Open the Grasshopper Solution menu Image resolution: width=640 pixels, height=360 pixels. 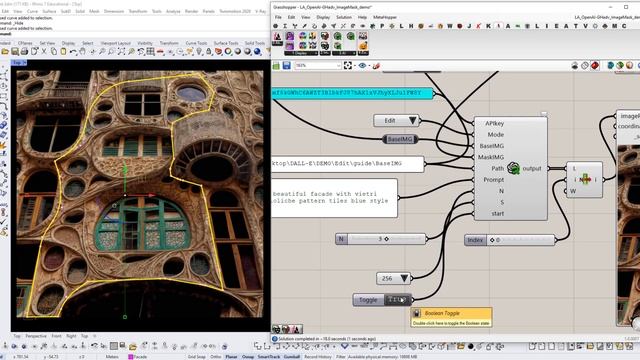coord(344,17)
